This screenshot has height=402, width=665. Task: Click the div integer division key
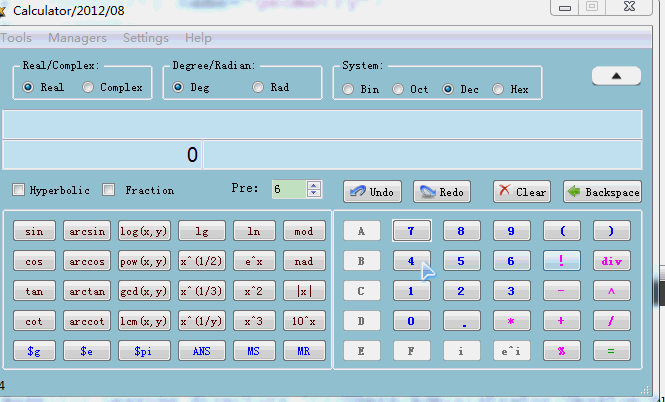pyautogui.click(x=612, y=261)
